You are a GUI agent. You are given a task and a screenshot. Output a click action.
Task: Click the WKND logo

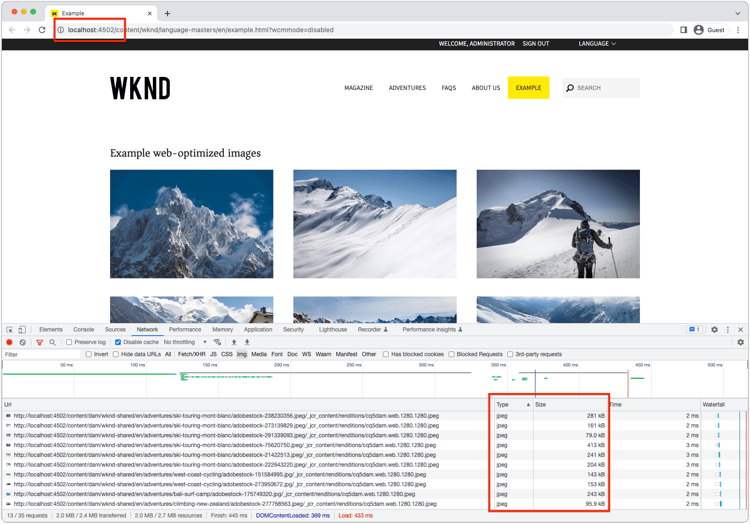140,88
